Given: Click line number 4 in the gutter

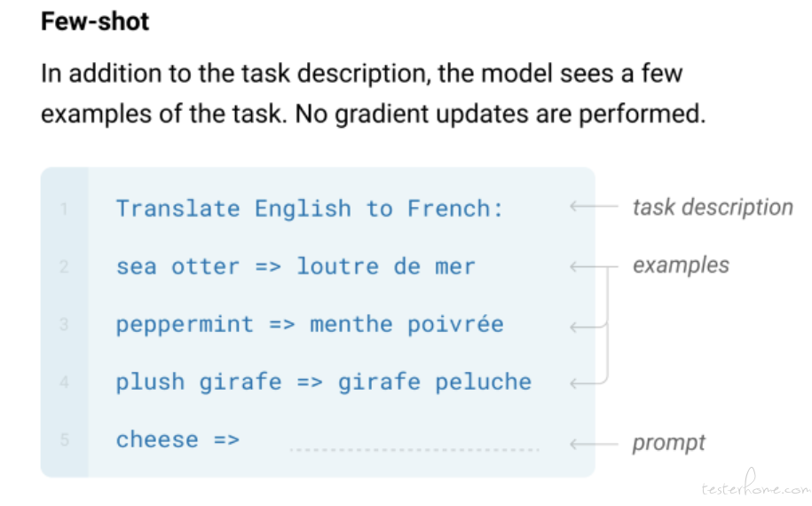Looking at the screenshot, I should [x=64, y=383].
